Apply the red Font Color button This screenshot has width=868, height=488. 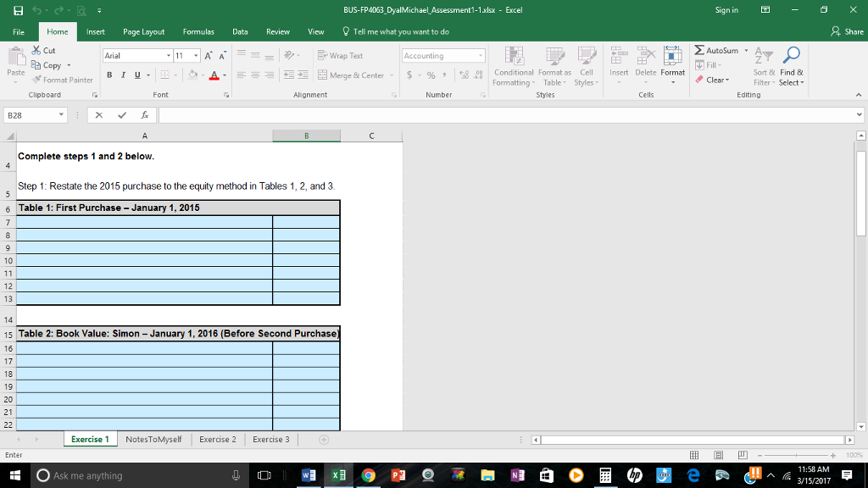pyautogui.click(x=214, y=75)
